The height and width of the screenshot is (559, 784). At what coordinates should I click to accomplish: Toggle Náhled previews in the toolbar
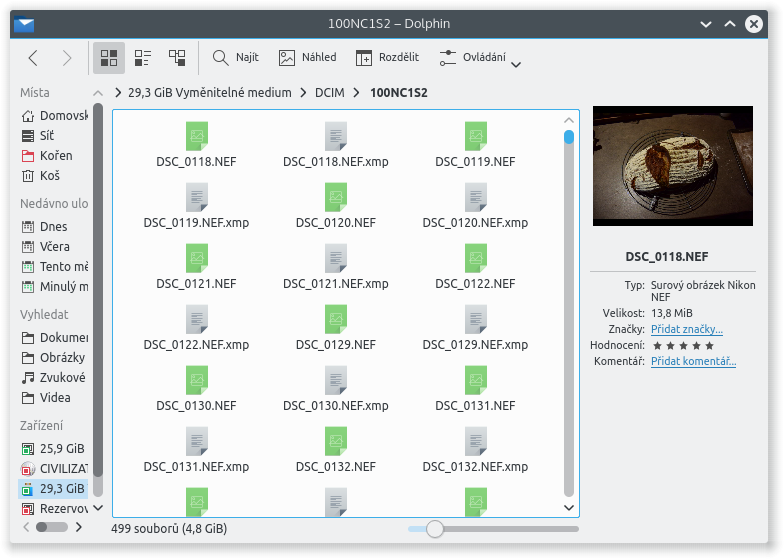point(308,58)
